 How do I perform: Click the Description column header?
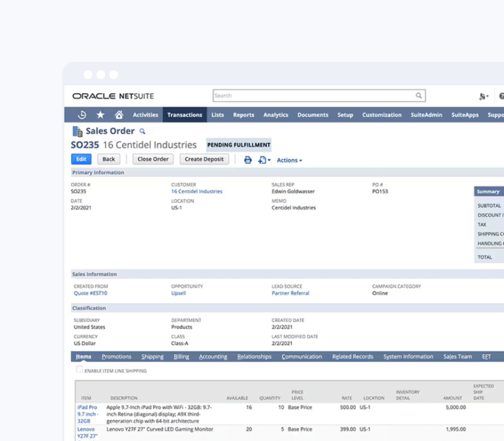[x=124, y=398]
